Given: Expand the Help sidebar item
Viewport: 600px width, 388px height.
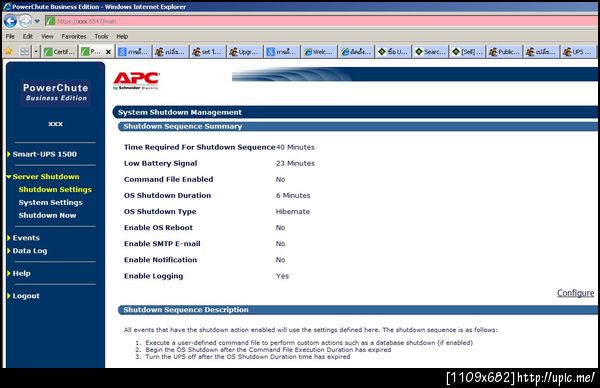Looking at the screenshot, I should [21, 274].
